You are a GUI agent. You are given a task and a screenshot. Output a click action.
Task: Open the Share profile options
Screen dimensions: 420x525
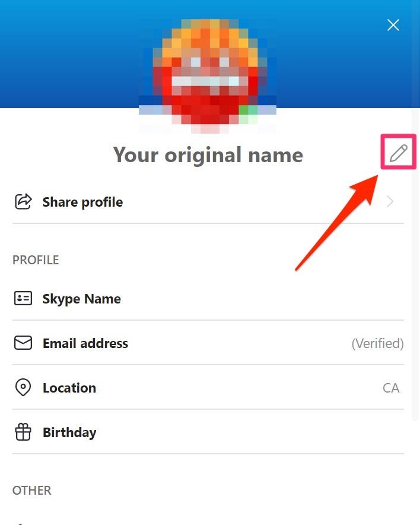82,201
